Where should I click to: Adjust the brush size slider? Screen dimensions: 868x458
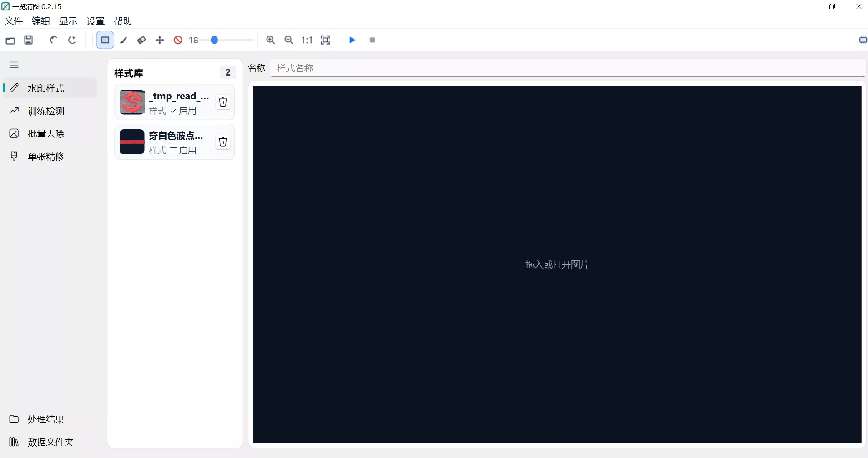click(x=227, y=40)
